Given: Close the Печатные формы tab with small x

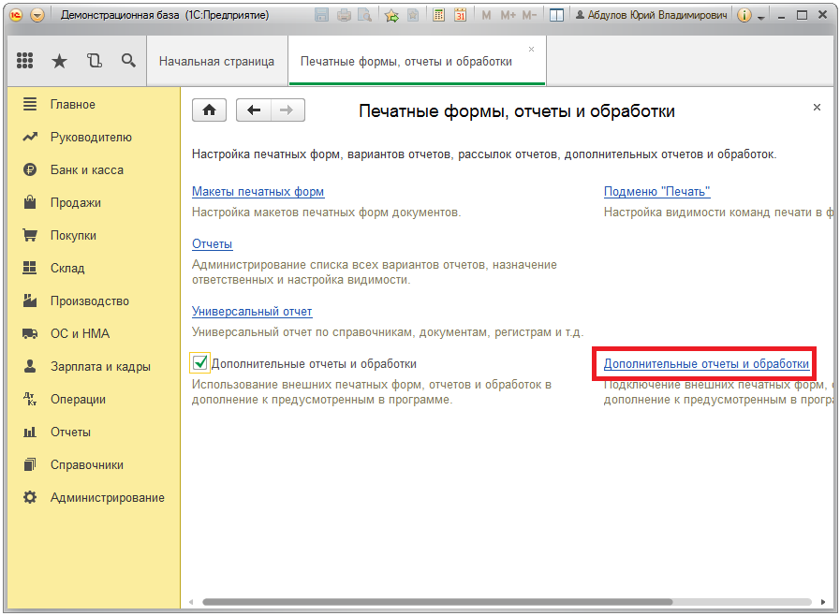Looking at the screenshot, I should [531, 50].
